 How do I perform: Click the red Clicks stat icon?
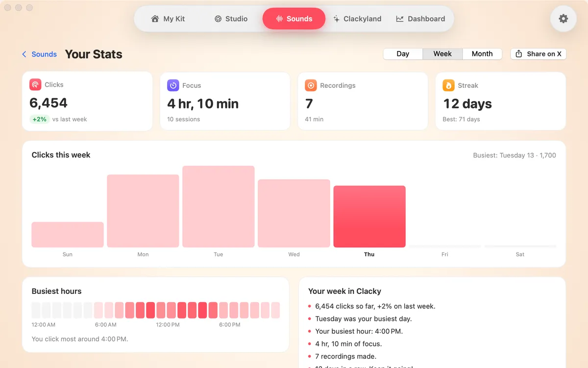pos(35,84)
